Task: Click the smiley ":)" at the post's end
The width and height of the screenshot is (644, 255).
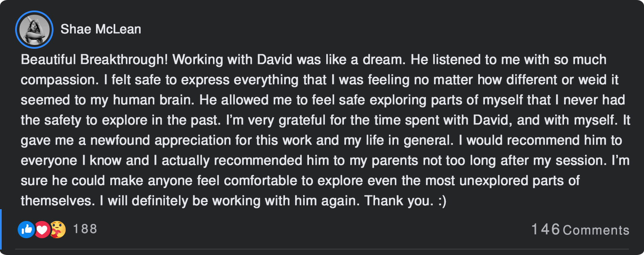Action: point(442,201)
